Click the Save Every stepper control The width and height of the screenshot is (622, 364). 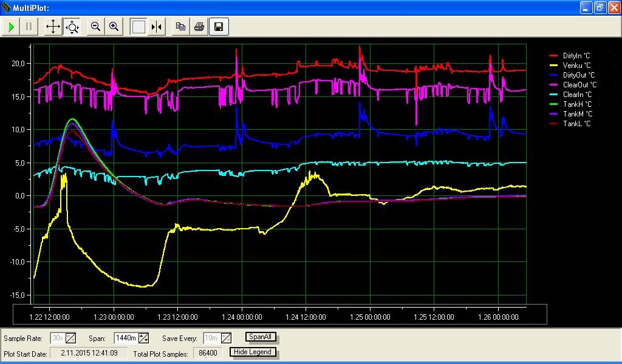(x=226, y=338)
